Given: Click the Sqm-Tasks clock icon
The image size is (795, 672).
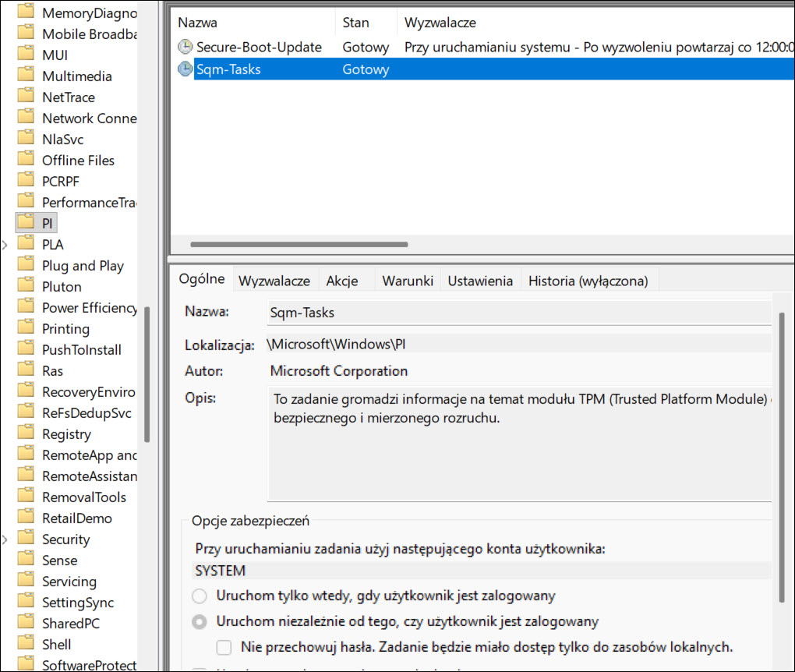Looking at the screenshot, I should [185, 69].
